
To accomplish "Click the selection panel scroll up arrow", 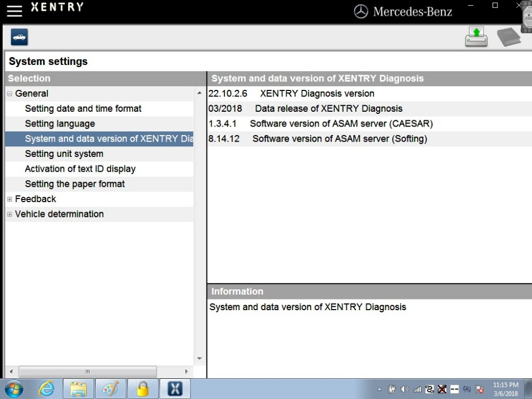I will click(x=199, y=93).
